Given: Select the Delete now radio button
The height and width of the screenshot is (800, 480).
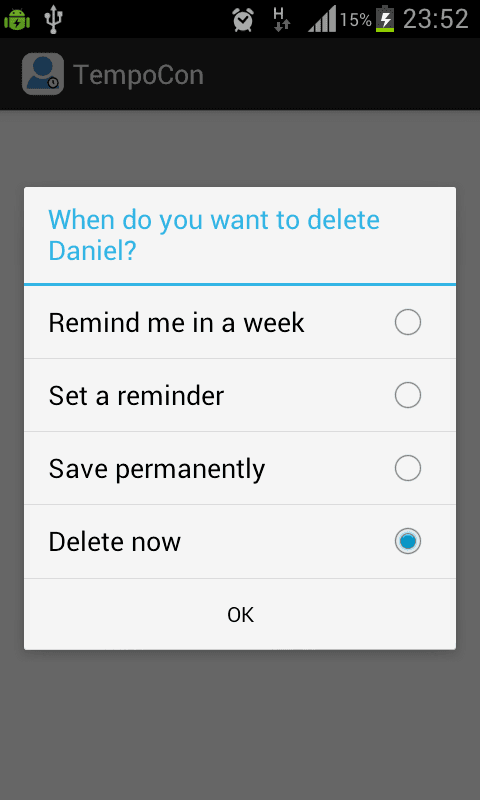Looking at the screenshot, I should click(x=408, y=541).
